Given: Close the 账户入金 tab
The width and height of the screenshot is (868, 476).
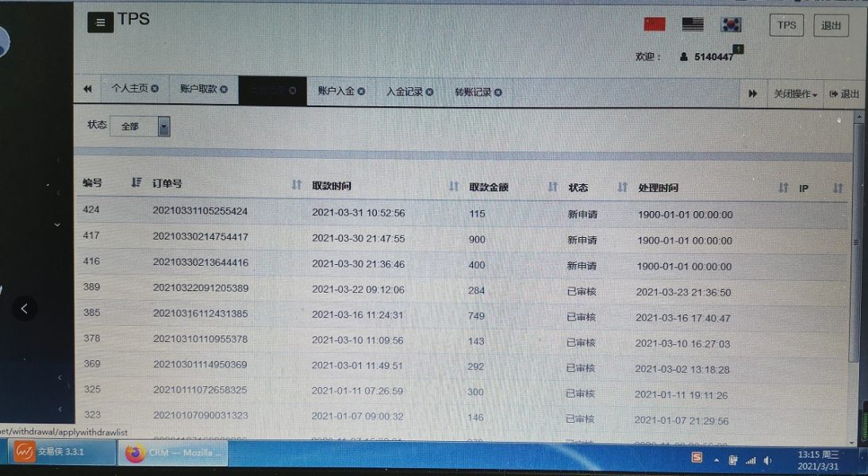Looking at the screenshot, I should pos(361,91).
